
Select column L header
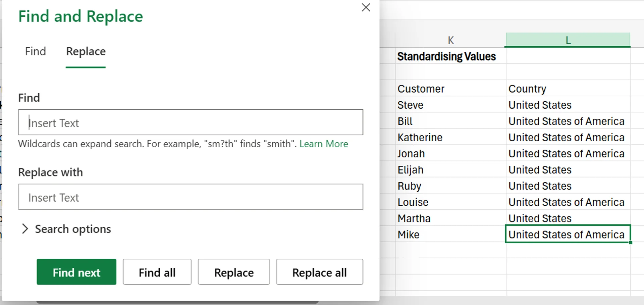coord(568,40)
